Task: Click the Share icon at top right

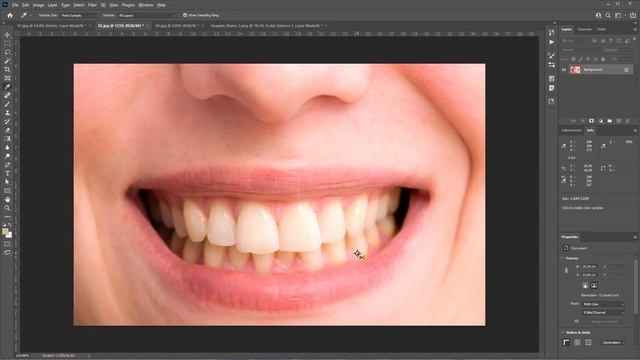Action: (633, 16)
